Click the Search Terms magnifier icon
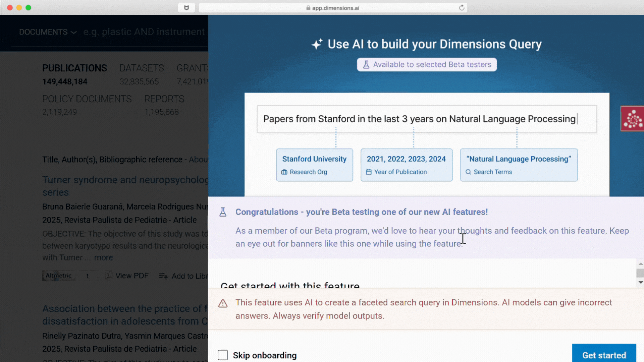This screenshot has height=362, width=644. tap(468, 172)
